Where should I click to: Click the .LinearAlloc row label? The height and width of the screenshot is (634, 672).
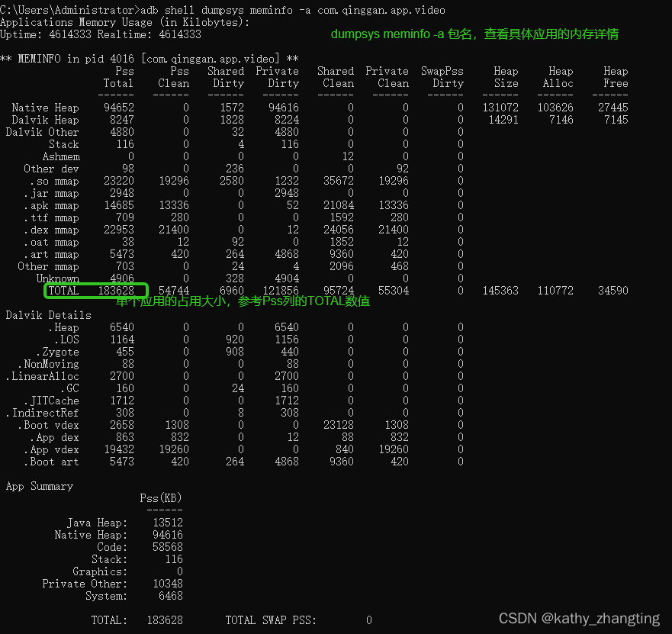[x=43, y=377]
